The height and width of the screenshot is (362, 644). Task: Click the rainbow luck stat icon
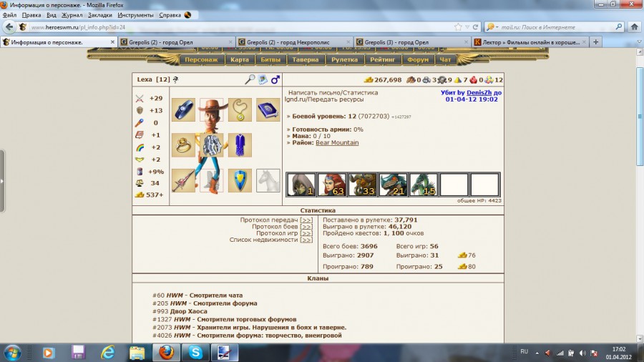point(140,147)
